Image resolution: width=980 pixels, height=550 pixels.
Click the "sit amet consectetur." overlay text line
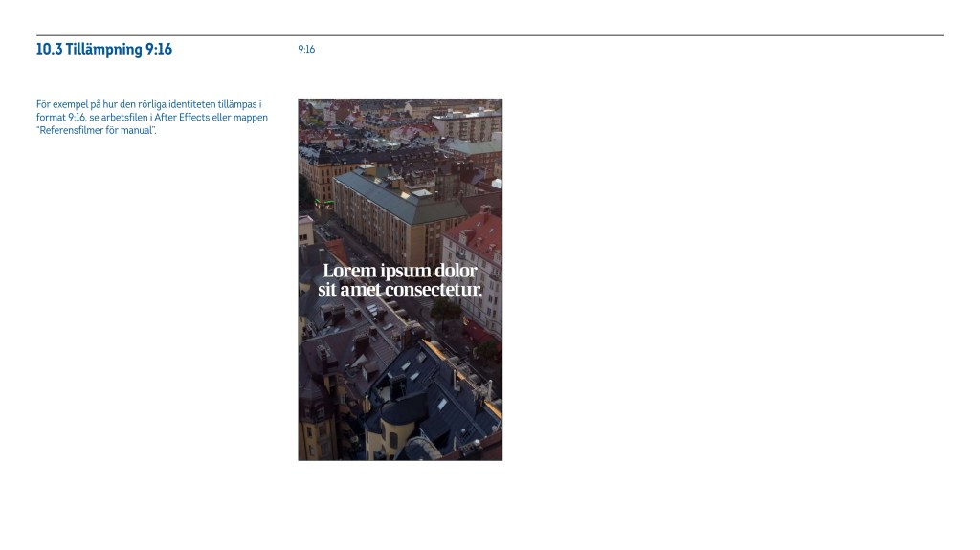[400, 289]
